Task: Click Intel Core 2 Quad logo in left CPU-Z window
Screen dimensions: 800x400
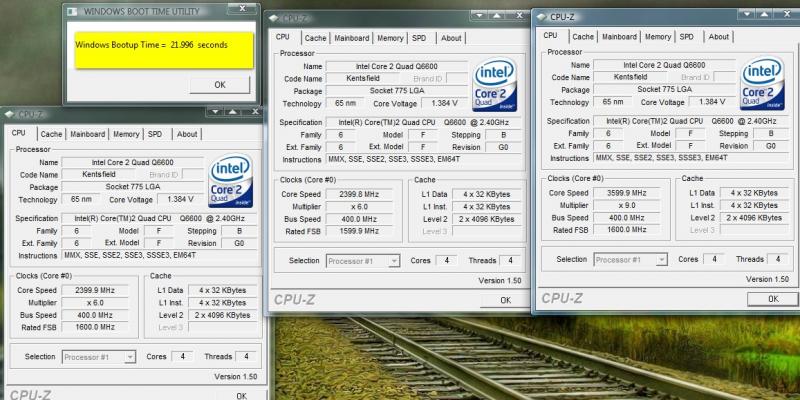Action: pyautogui.click(x=231, y=180)
